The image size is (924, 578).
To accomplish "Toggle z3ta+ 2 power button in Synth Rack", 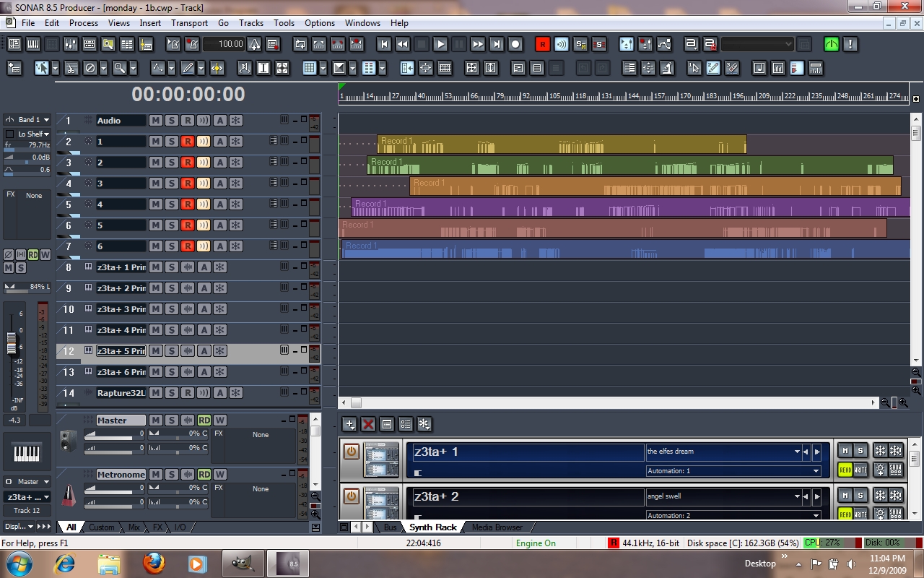I will (352, 496).
